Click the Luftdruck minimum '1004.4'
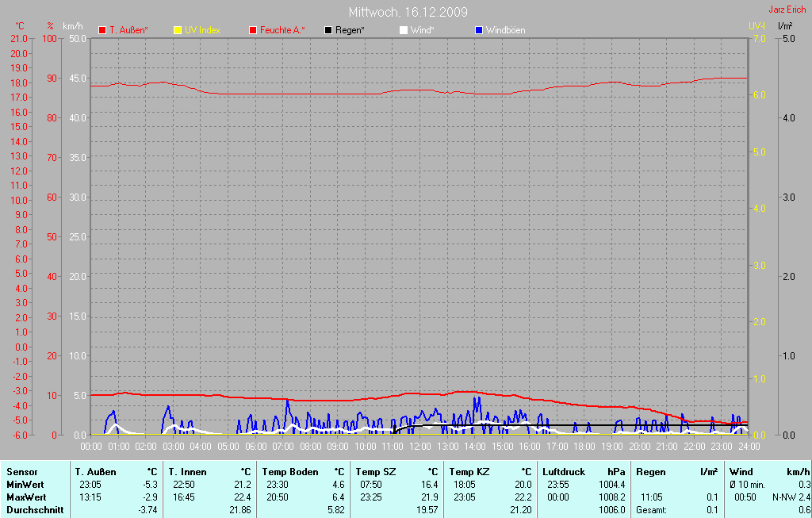The image size is (812, 518). (611, 485)
